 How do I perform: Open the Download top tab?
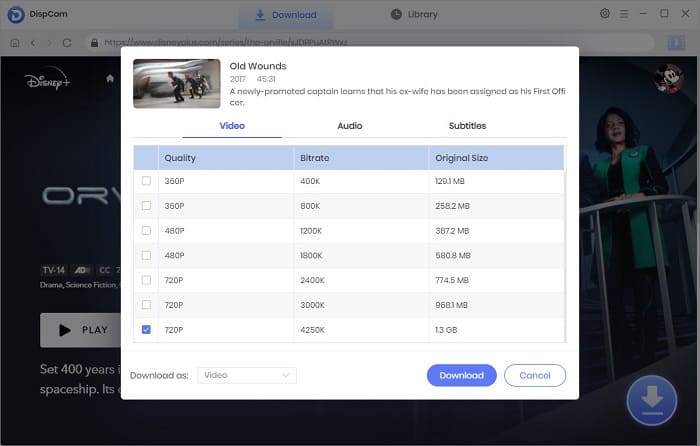click(x=286, y=15)
